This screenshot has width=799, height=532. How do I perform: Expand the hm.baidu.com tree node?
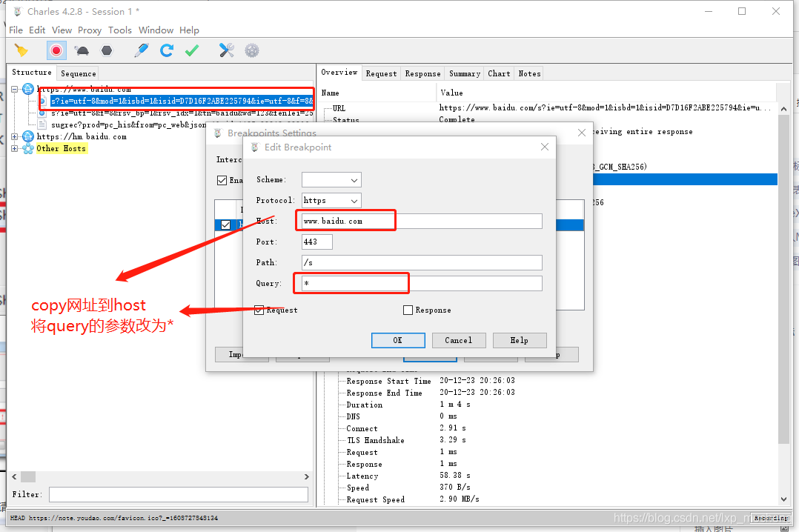[14, 136]
